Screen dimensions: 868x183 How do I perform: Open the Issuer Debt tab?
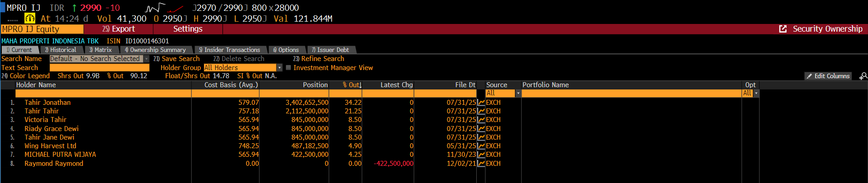click(x=331, y=50)
